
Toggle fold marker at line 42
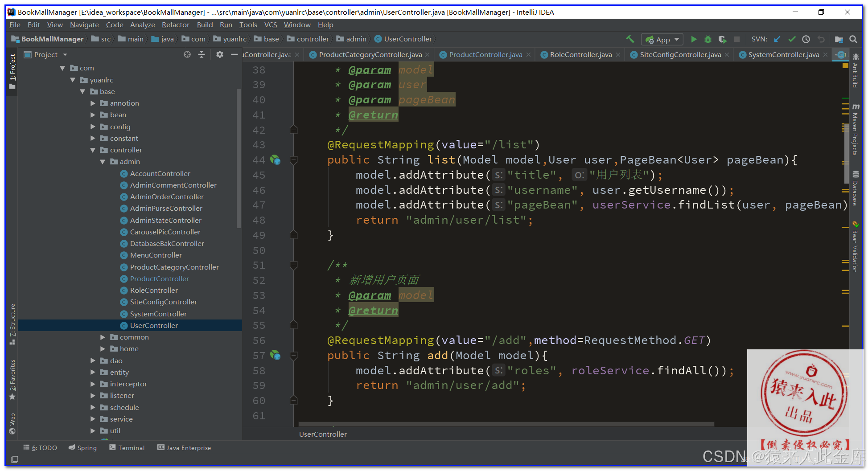293,130
